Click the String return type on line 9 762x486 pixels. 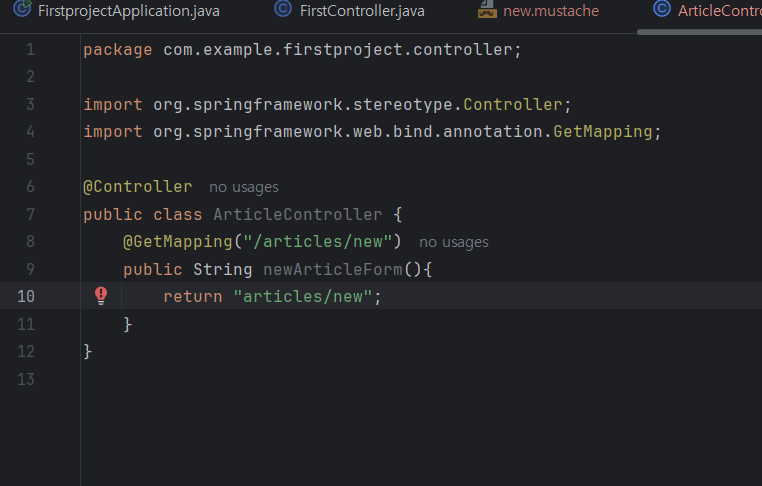pos(223,269)
